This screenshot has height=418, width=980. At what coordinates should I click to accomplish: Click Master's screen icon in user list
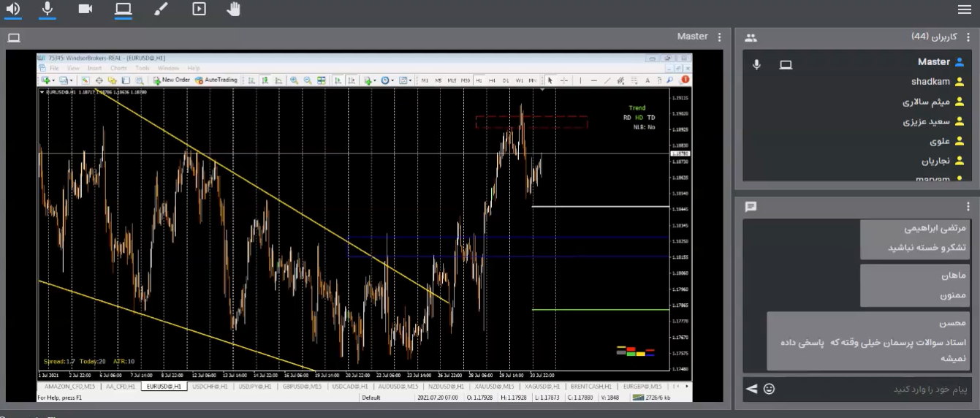pyautogui.click(x=786, y=64)
